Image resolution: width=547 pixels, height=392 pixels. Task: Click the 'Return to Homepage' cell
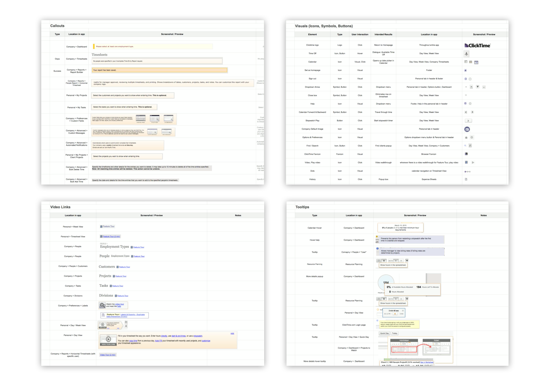click(383, 45)
